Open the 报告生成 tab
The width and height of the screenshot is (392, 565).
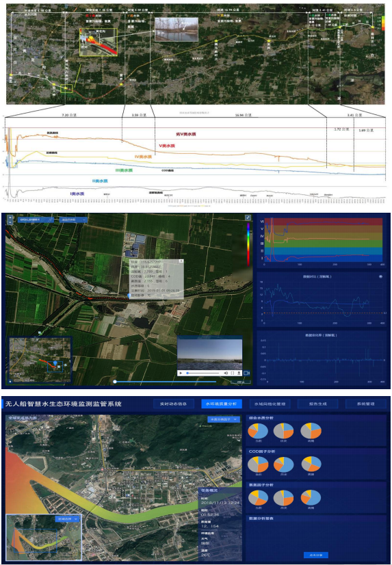click(x=318, y=404)
